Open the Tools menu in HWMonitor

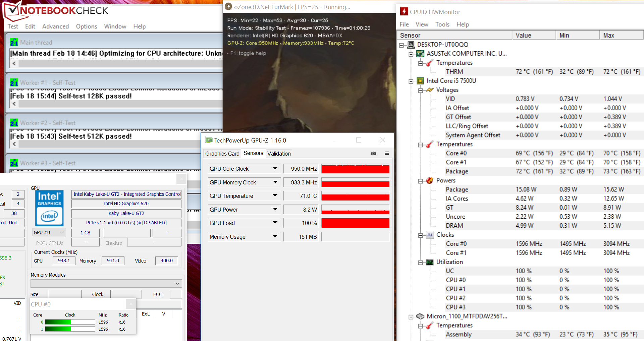point(442,24)
